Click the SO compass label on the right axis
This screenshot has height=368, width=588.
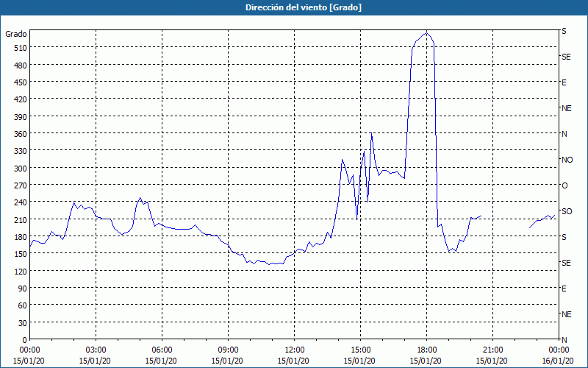tap(567, 211)
